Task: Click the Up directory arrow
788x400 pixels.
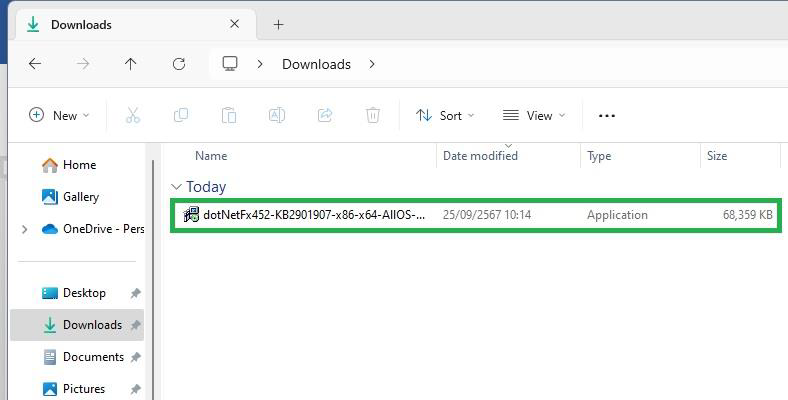Action: pos(130,64)
